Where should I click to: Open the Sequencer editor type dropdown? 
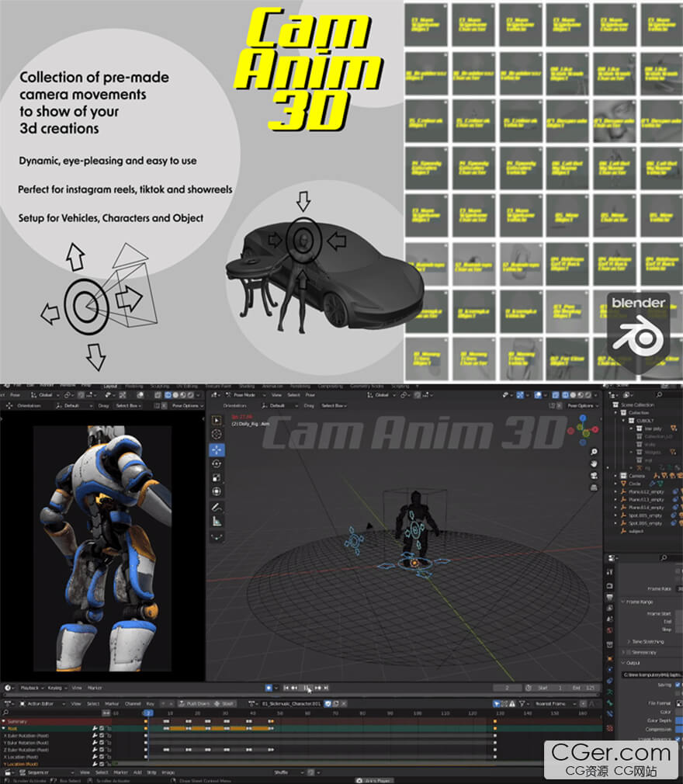(x=10, y=772)
